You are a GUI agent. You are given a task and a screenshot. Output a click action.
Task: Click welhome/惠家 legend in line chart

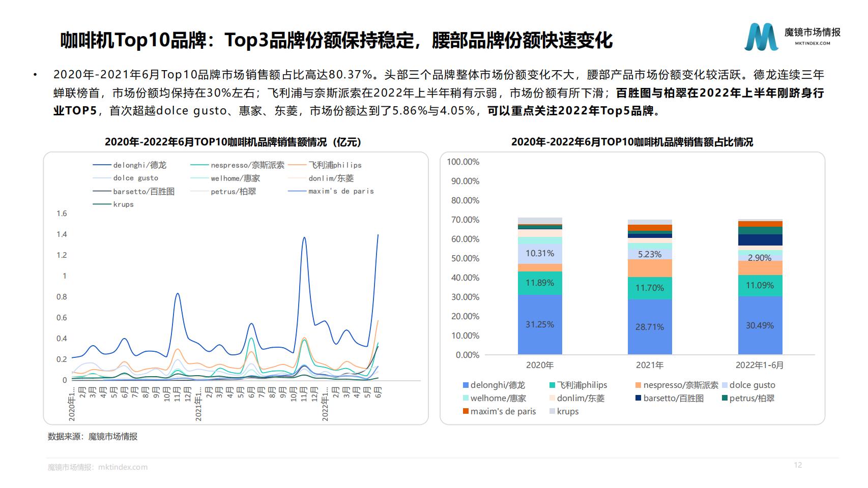[225, 178]
